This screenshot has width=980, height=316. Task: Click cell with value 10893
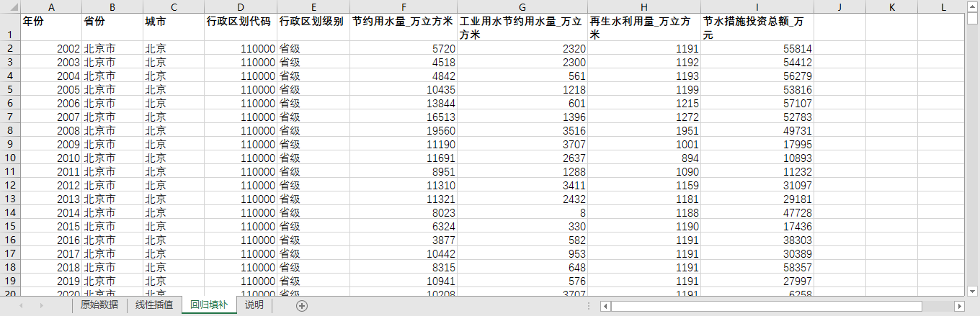pos(757,158)
